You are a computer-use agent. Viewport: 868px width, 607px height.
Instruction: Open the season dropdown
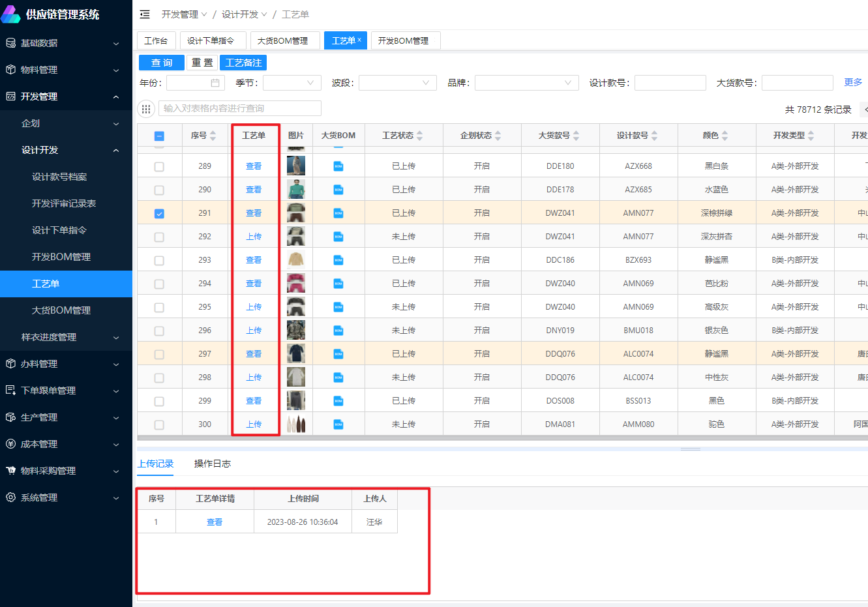[292, 83]
